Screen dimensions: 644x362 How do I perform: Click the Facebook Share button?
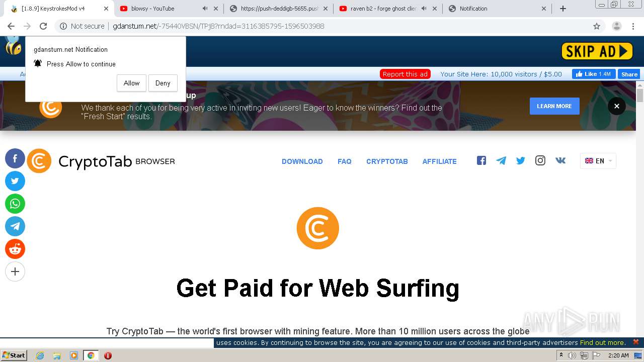click(x=629, y=74)
